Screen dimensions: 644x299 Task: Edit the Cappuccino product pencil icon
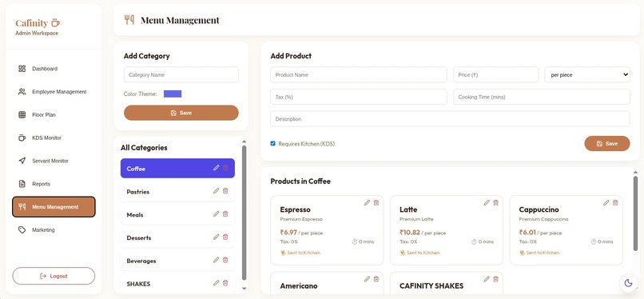(606, 203)
